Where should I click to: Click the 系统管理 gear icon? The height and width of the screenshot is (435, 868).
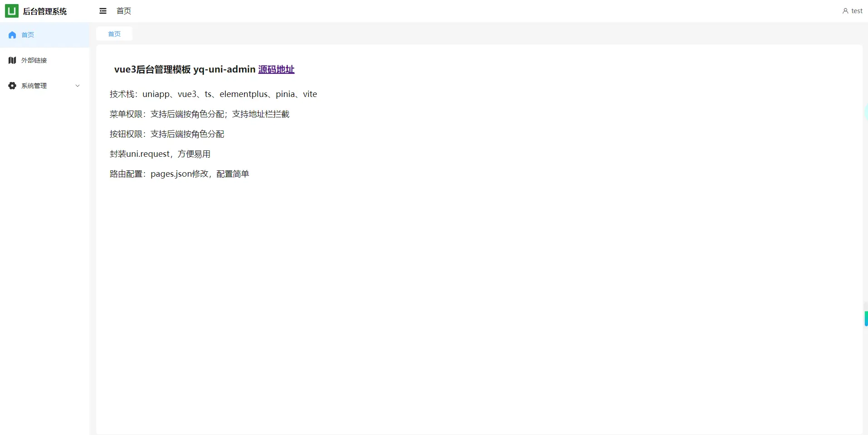pos(12,86)
